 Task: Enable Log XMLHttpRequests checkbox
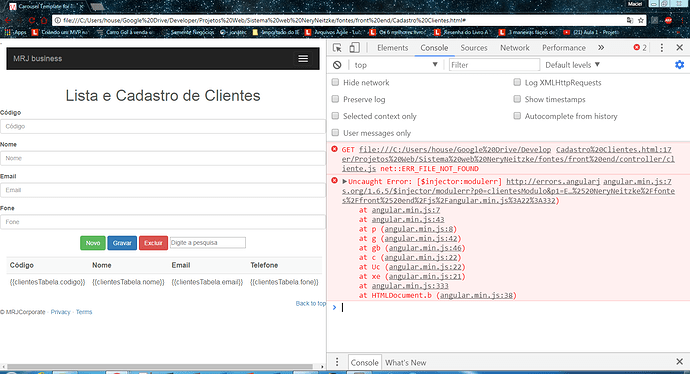coord(517,82)
